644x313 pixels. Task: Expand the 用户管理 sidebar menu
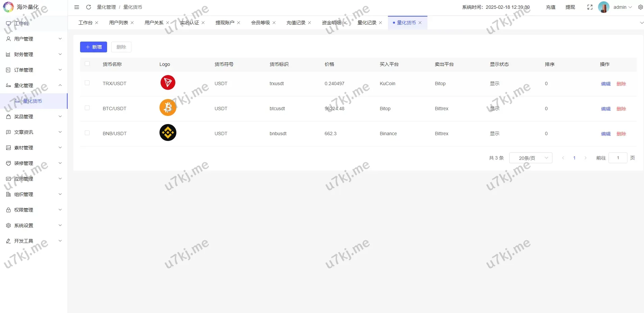[x=34, y=39]
